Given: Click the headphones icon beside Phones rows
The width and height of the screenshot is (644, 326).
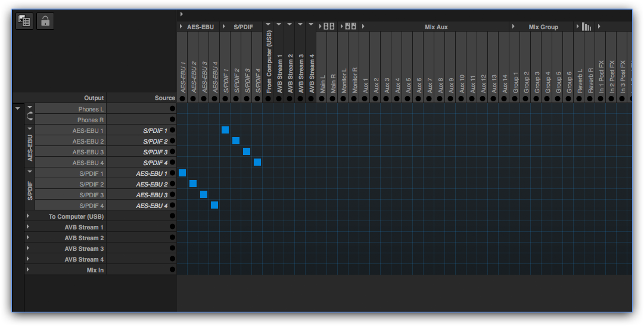Looking at the screenshot, I should pyautogui.click(x=30, y=115).
